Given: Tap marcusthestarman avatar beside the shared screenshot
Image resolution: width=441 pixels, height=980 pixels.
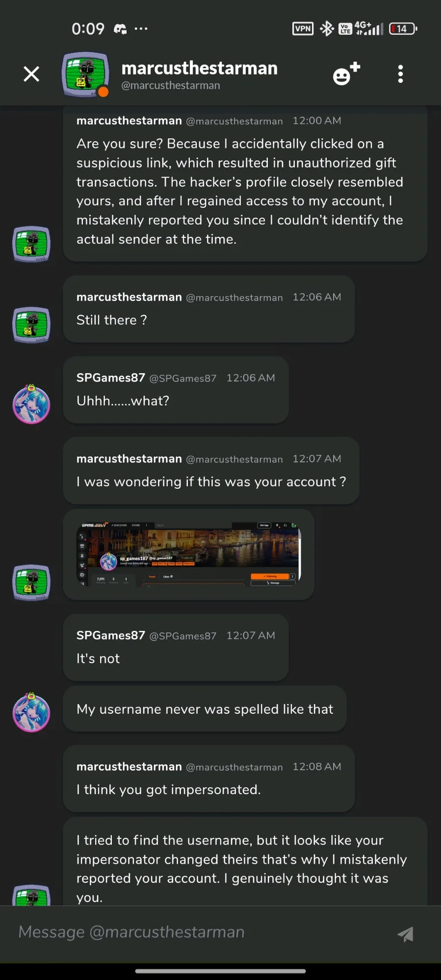Looking at the screenshot, I should [x=31, y=582].
